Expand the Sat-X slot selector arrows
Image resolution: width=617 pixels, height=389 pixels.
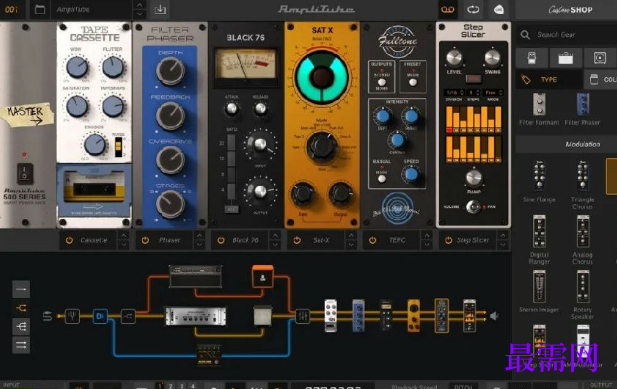pyautogui.click(x=351, y=240)
